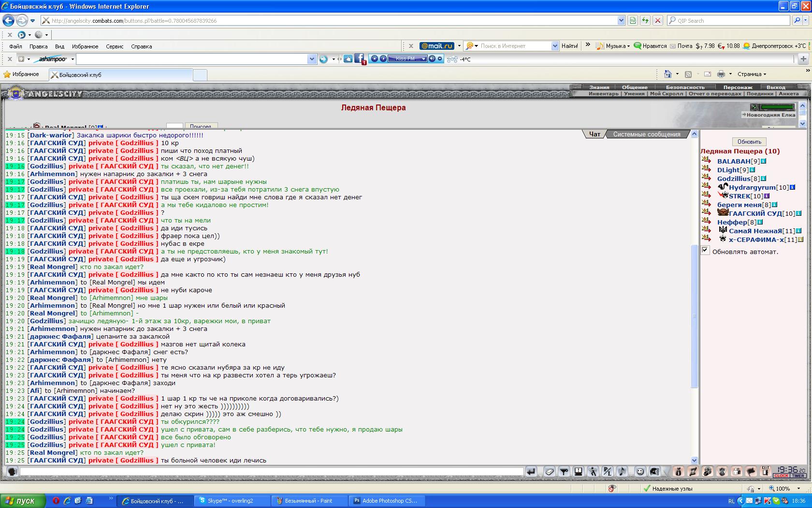Click the Ashampoo toolbar search field
812x508 pixels.
(x=192, y=59)
